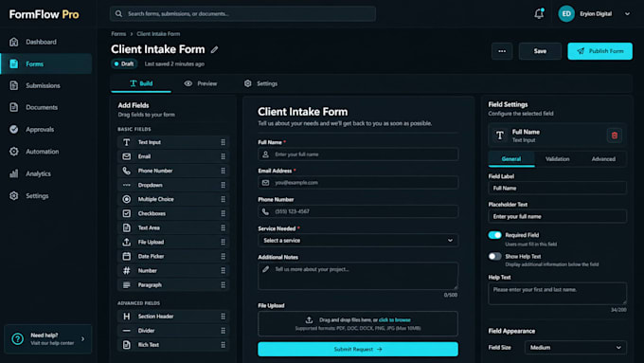Click the Additional Notes textarea

[x=358, y=276]
